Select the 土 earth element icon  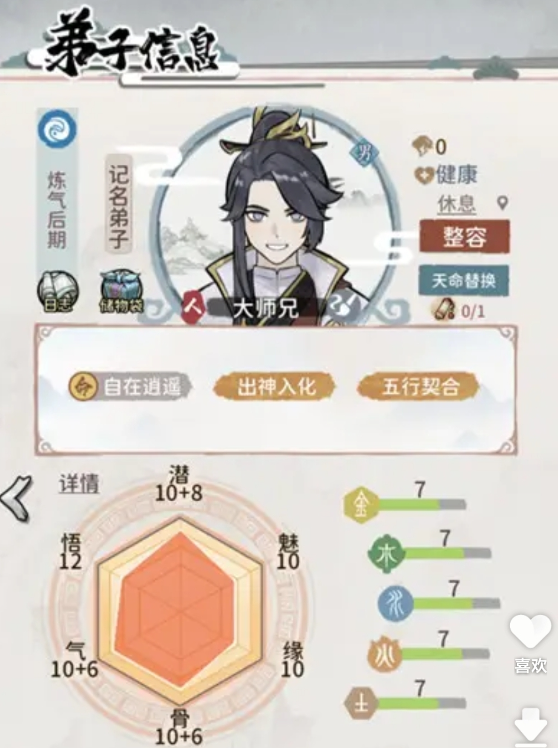[x=362, y=704]
